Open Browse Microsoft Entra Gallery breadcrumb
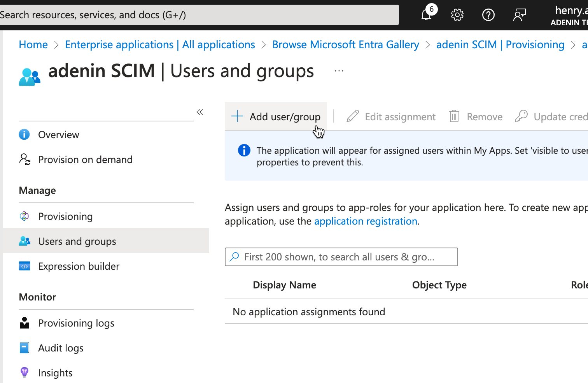Screen dimensions: 588x383 (x=345, y=45)
